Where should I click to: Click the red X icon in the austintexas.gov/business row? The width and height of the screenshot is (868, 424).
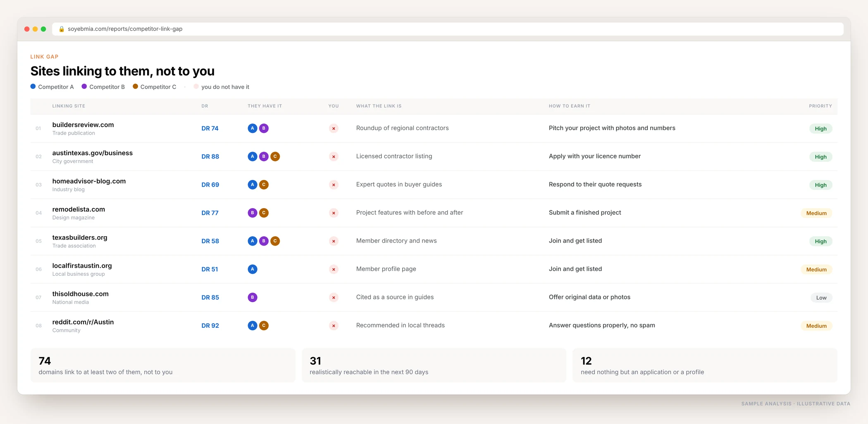[334, 156]
